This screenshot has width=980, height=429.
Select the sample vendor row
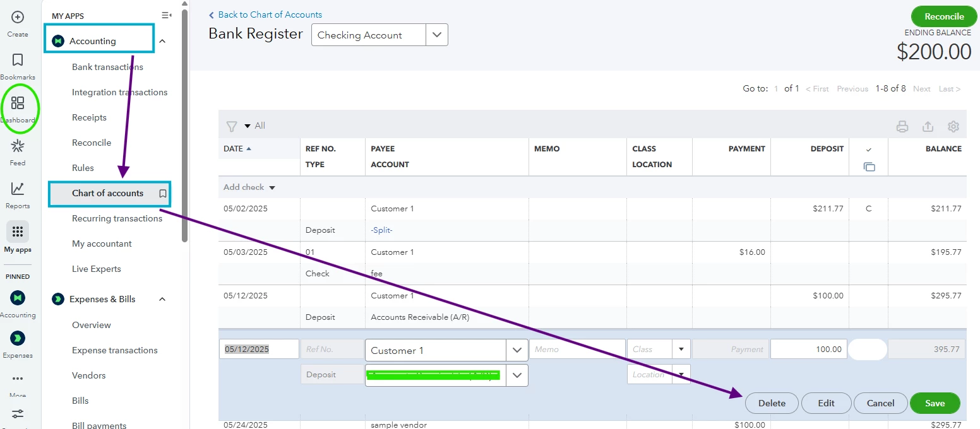click(x=592, y=425)
